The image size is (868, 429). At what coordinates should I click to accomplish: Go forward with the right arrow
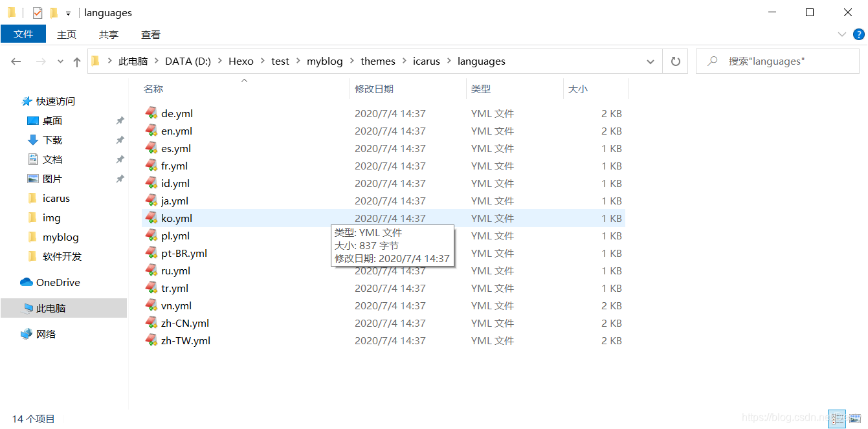[x=41, y=61]
